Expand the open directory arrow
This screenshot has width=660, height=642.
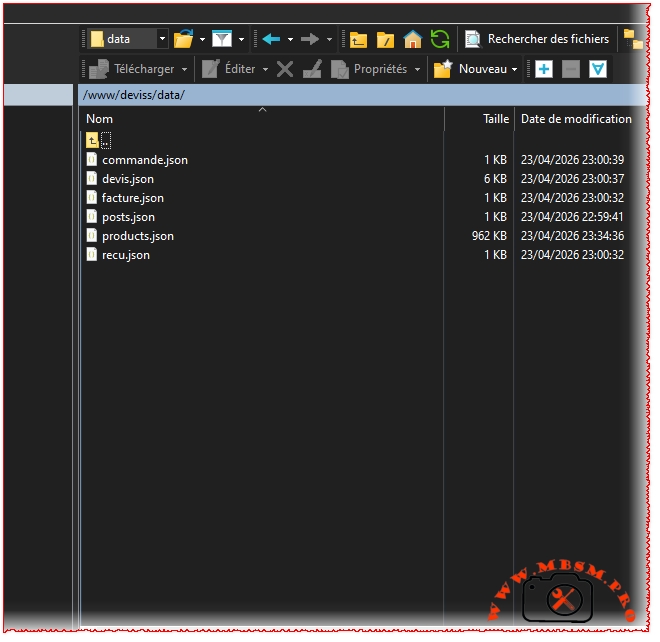click(202, 40)
